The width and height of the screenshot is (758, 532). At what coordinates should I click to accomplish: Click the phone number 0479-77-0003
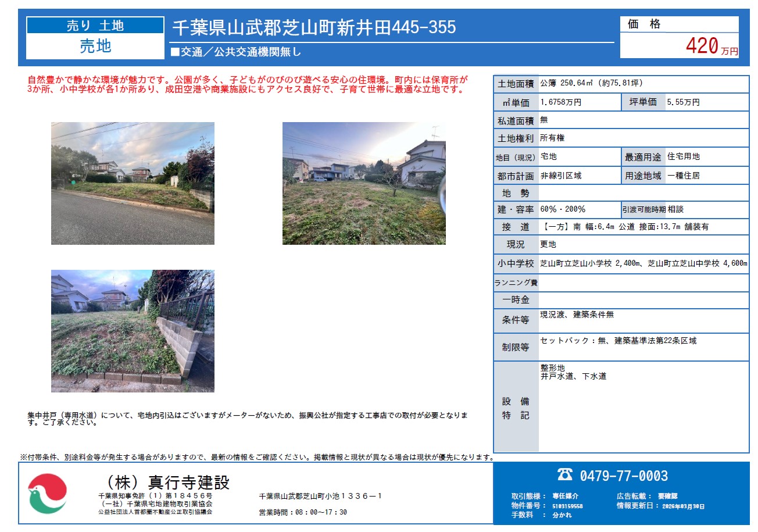624,476
